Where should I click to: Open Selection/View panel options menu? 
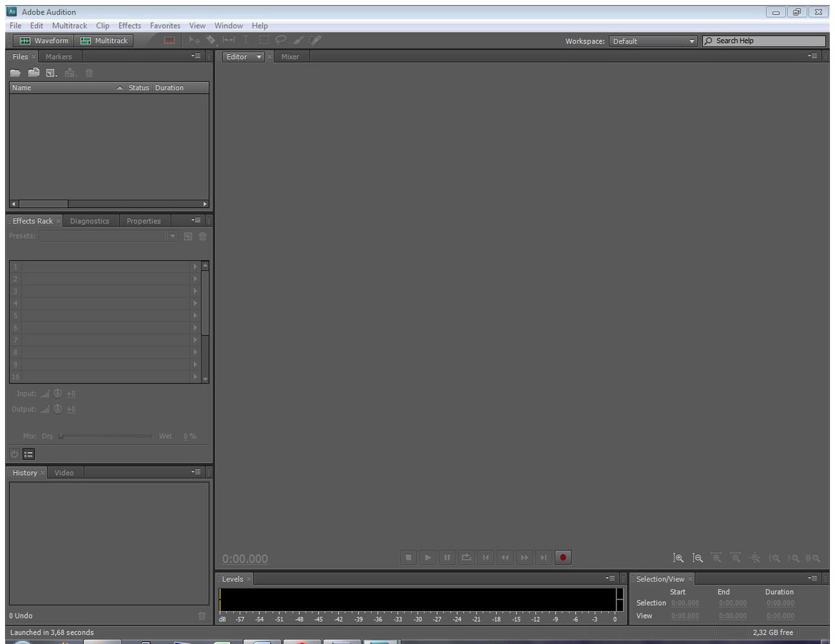click(812, 578)
